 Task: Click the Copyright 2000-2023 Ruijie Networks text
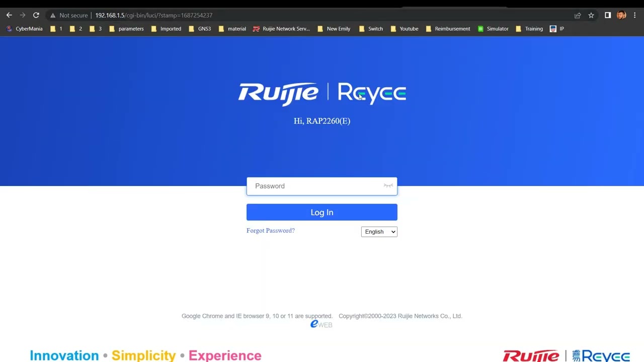coord(400,316)
